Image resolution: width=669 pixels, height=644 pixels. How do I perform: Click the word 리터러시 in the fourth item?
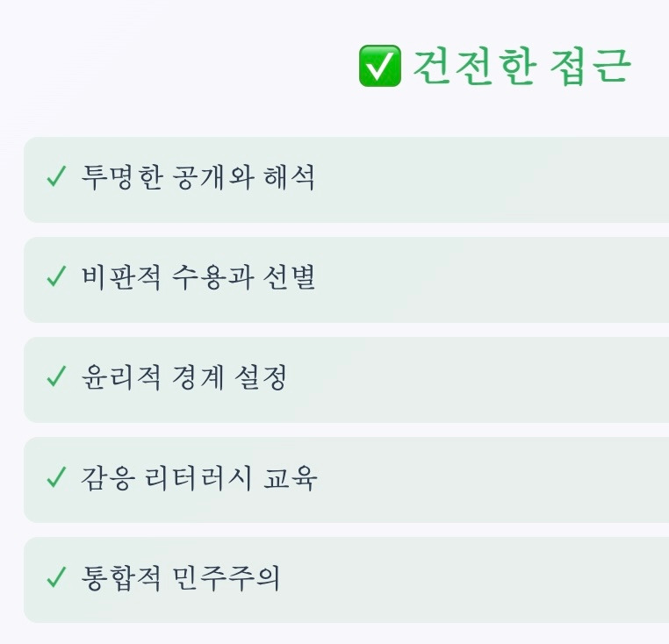198,477
